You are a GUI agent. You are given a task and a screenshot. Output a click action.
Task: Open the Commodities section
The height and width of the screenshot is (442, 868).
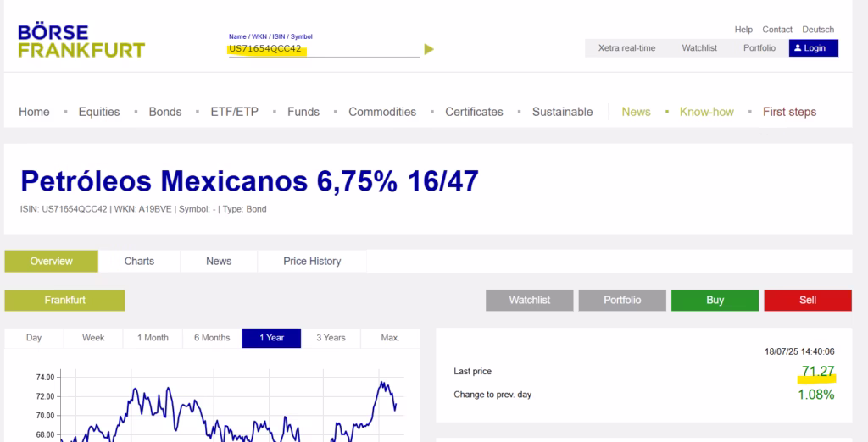pos(382,112)
